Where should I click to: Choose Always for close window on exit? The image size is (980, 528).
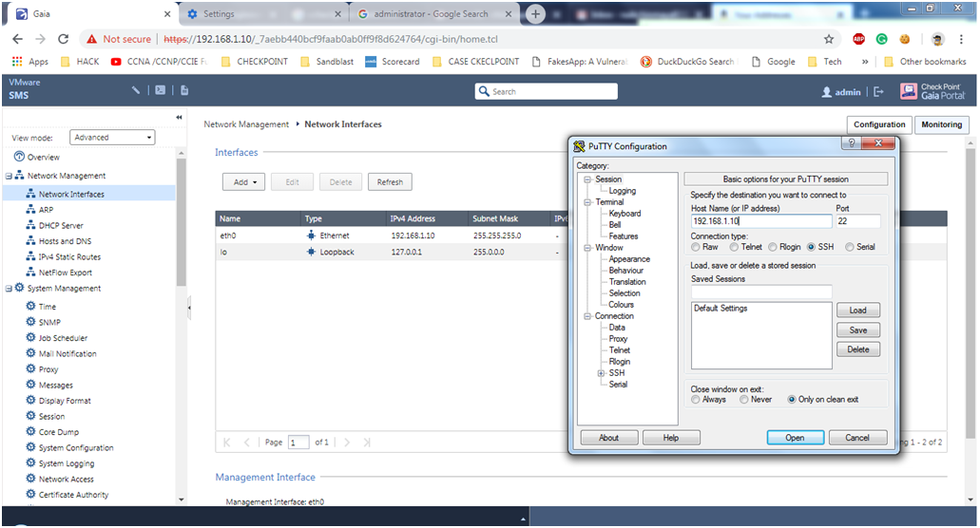[696, 400]
